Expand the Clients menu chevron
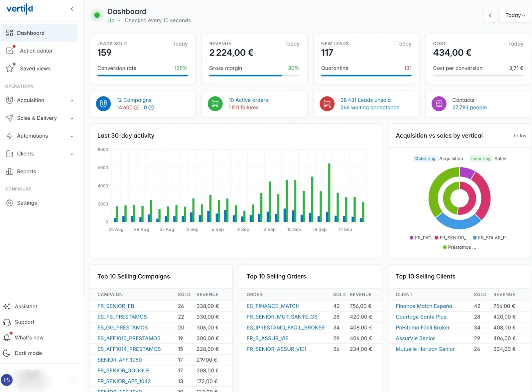 72,154
